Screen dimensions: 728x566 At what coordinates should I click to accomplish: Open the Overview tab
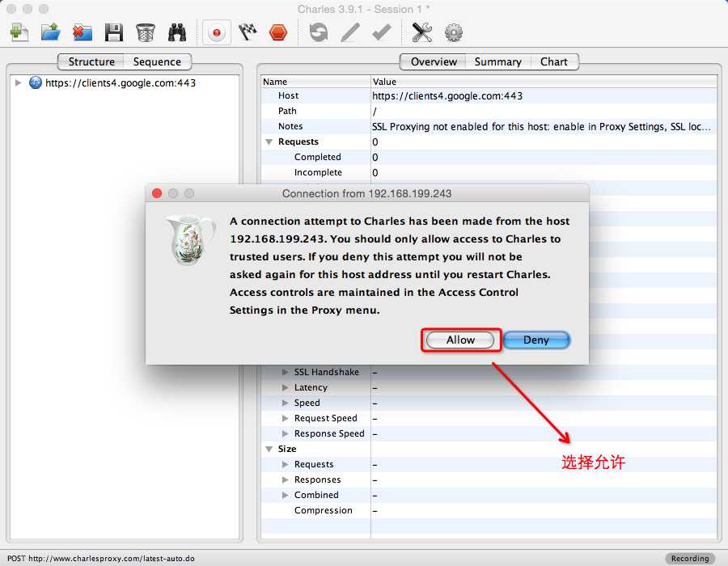point(434,61)
